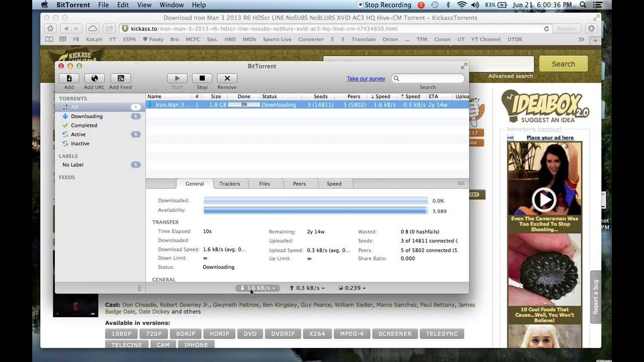The height and width of the screenshot is (362, 644).
Task: Open Spotlight search icon in menu bar
Action: tap(583, 5)
